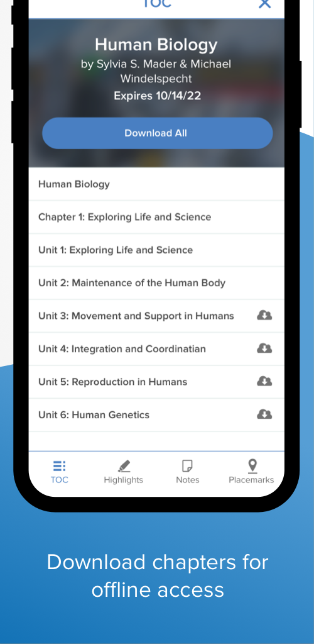Open Chapter 1: Exploring Life and Science

pos(156,217)
